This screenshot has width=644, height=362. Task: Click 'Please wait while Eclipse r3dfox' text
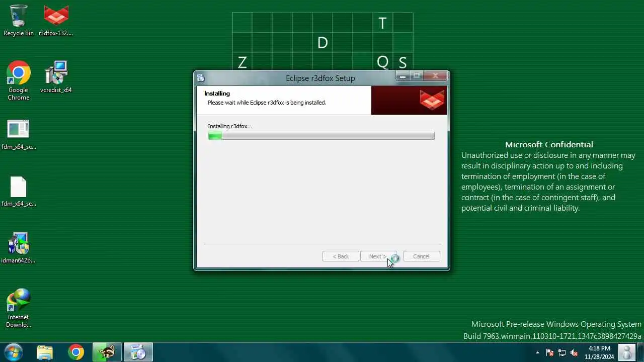coord(267,103)
